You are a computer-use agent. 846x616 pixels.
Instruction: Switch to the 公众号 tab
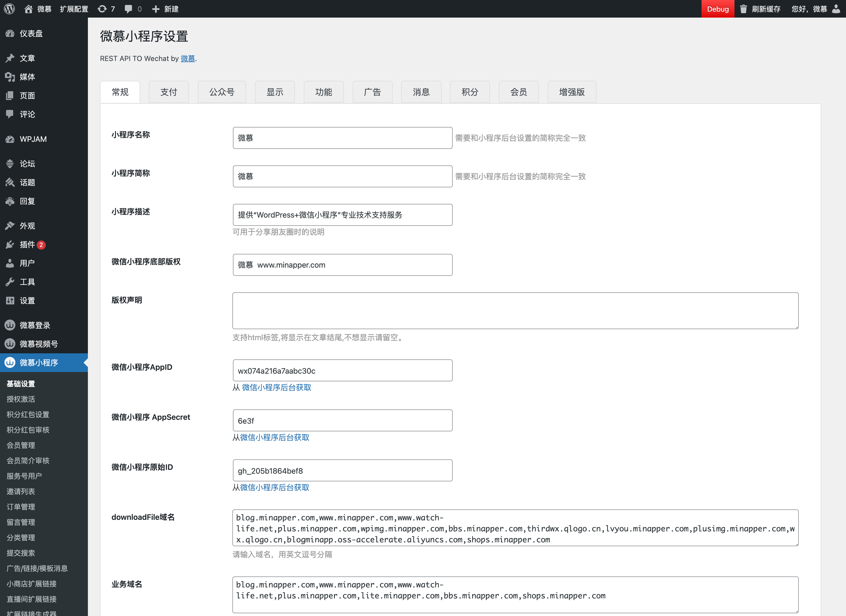point(222,92)
